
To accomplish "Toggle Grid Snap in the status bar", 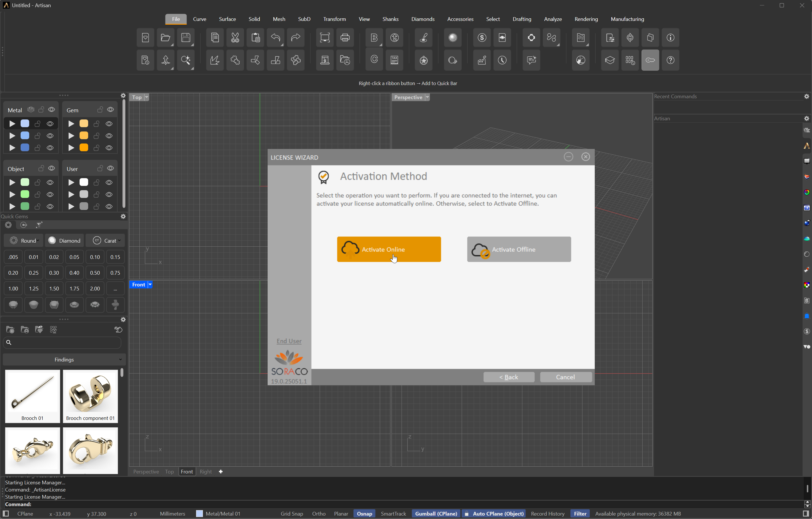I will click(292, 514).
